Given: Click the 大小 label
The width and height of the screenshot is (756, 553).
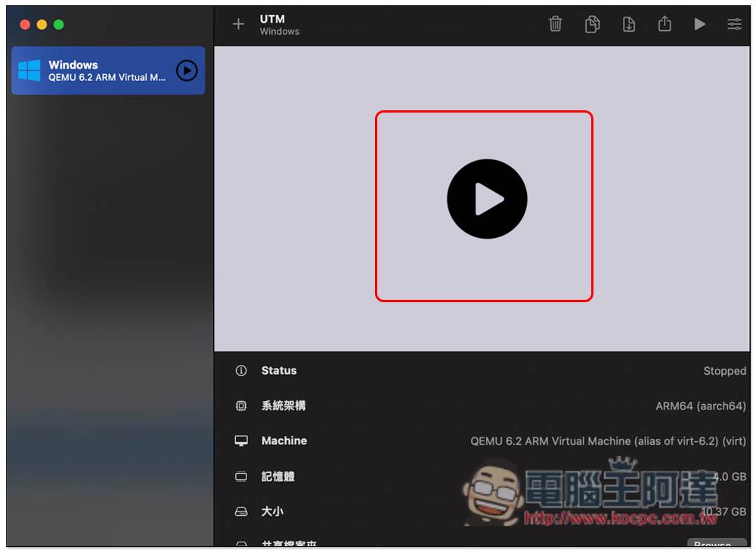Looking at the screenshot, I should coord(272,511).
